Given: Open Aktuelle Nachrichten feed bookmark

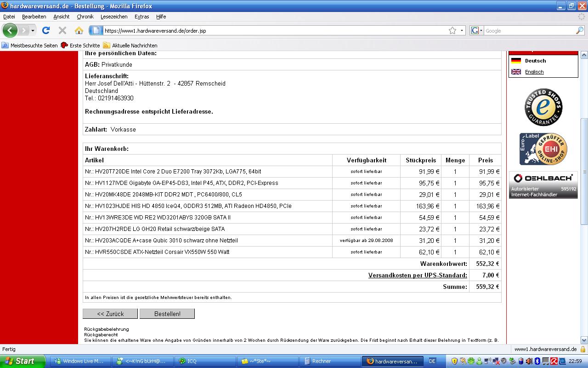Looking at the screenshot, I should coord(130,46).
